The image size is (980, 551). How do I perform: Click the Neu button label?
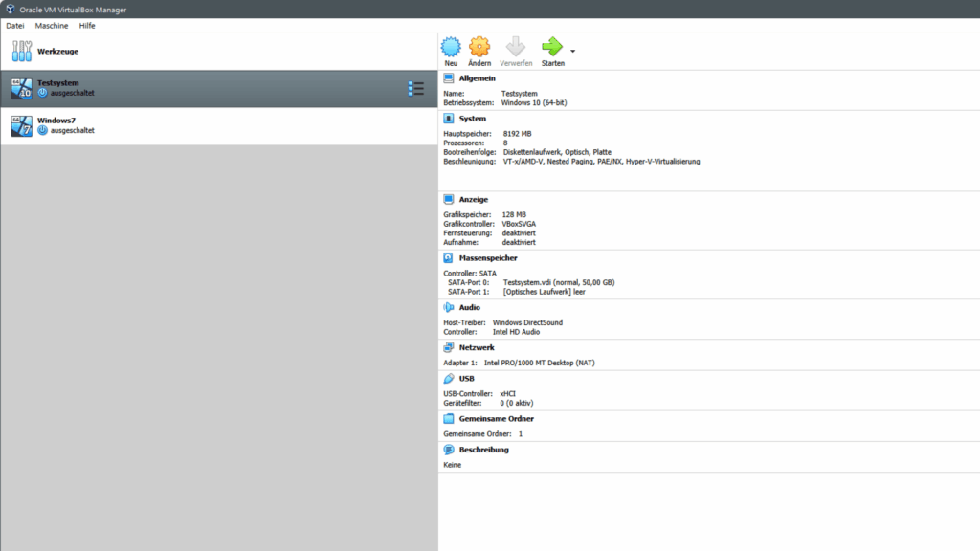(451, 63)
